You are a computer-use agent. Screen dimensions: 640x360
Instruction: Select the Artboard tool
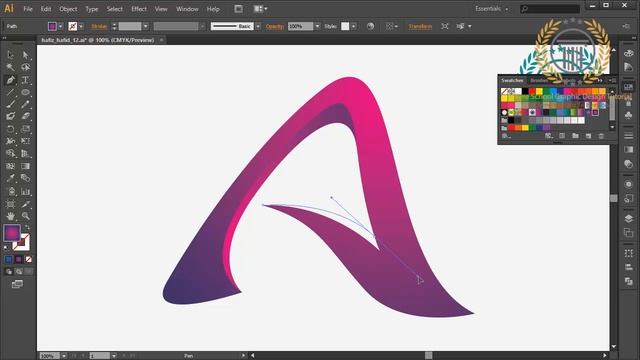tap(11, 204)
